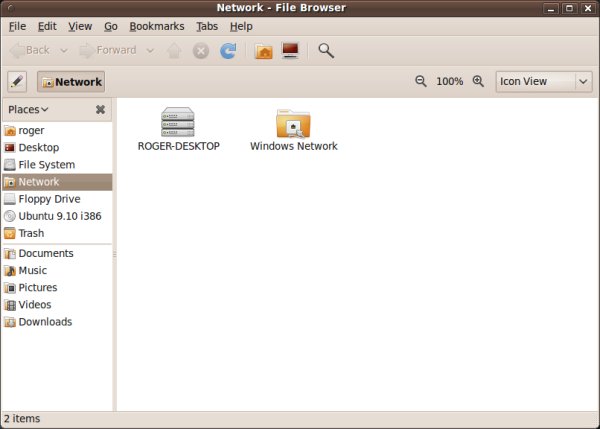Open the Tabs menu

click(x=207, y=26)
